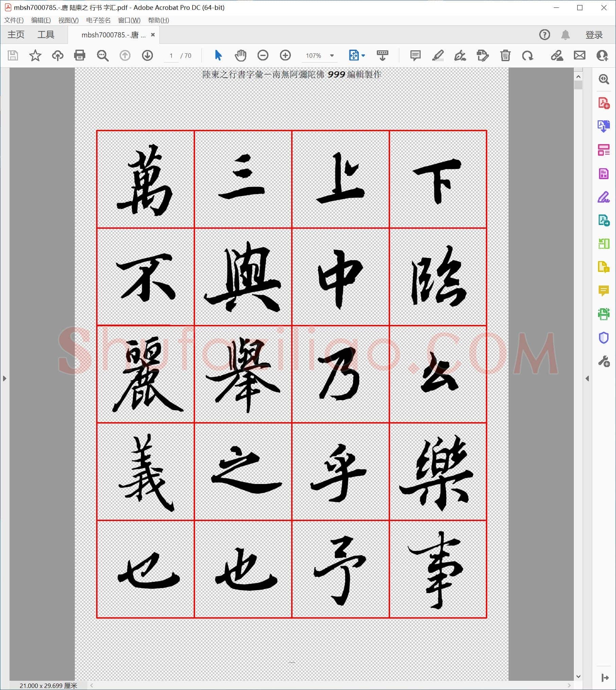Open the yellow Comment tool in sidebar
616x690 pixels.
pyautogui.click(x=604, y=291)
